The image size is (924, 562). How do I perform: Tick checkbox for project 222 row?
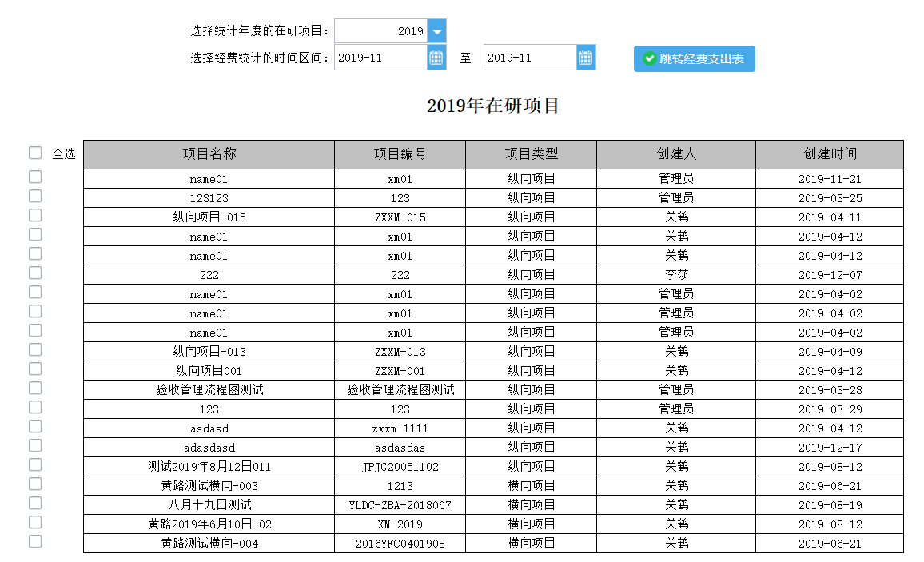pyautogui.click(x=35, y=273)
